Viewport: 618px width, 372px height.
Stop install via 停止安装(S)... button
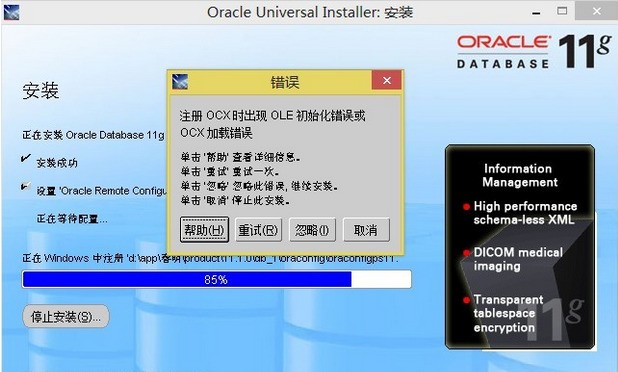[65, 316]
